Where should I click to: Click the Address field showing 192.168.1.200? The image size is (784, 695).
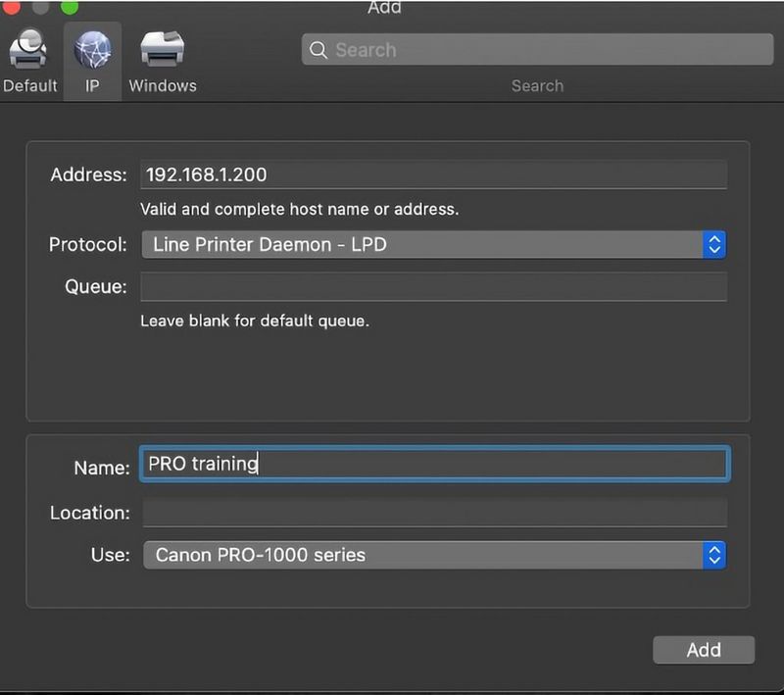[434, 174]
